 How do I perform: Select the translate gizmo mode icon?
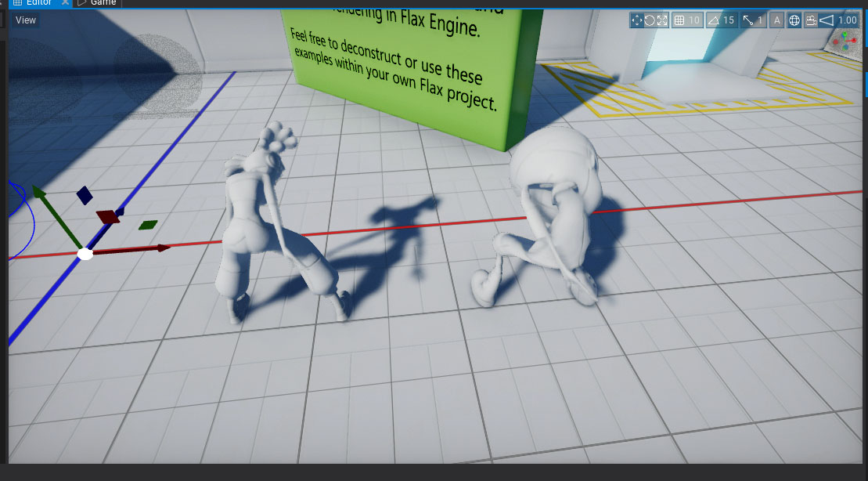pos(637,20)
